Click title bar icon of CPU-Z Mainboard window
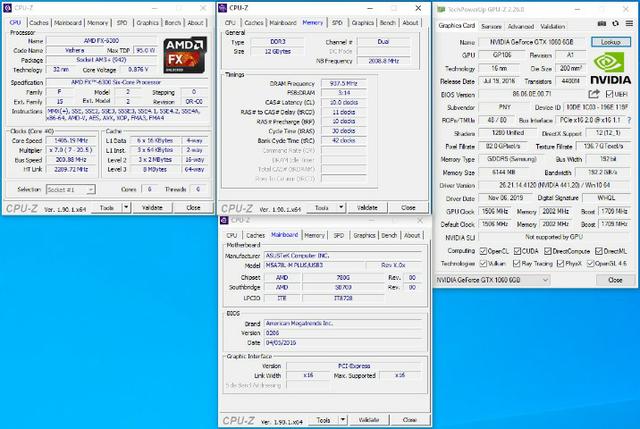The width and height of the screenshot is (640, 429). pyautogui.click(x=224, y=220)
